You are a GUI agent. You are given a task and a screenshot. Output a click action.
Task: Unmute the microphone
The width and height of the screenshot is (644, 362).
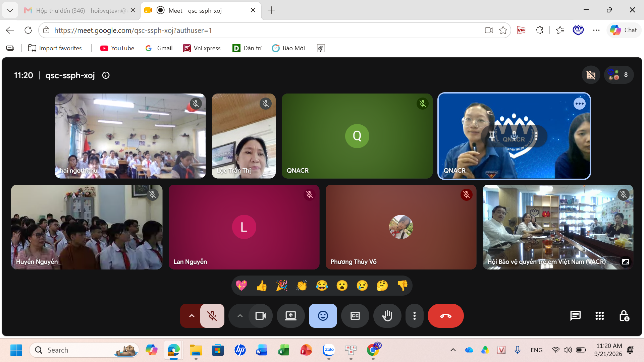coord(212,316)
